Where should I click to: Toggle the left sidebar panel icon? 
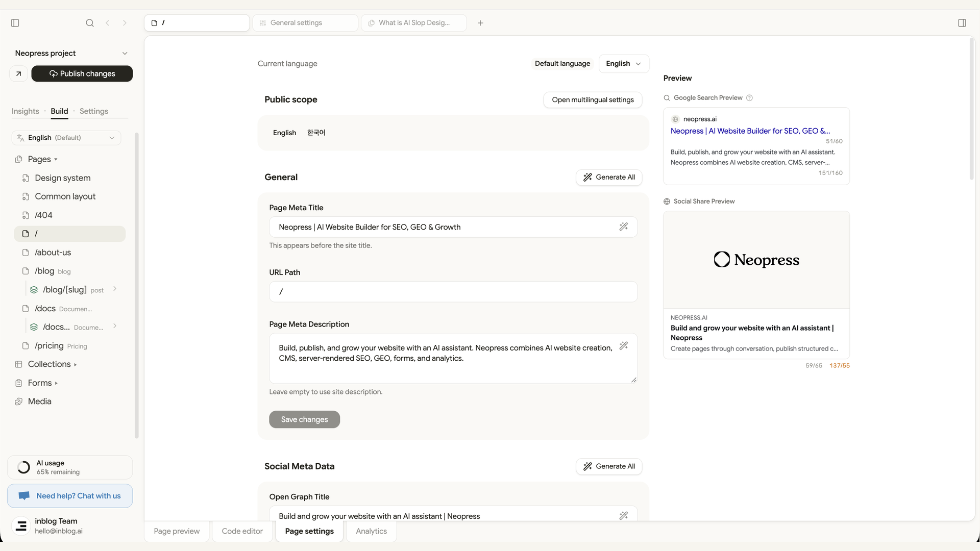click(x=15, y=23)
